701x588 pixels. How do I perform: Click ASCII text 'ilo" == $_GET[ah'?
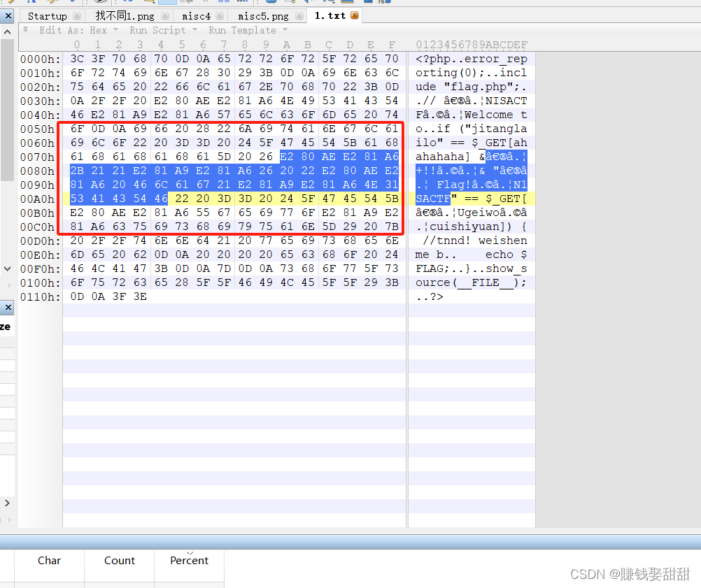tap(472, 143)
